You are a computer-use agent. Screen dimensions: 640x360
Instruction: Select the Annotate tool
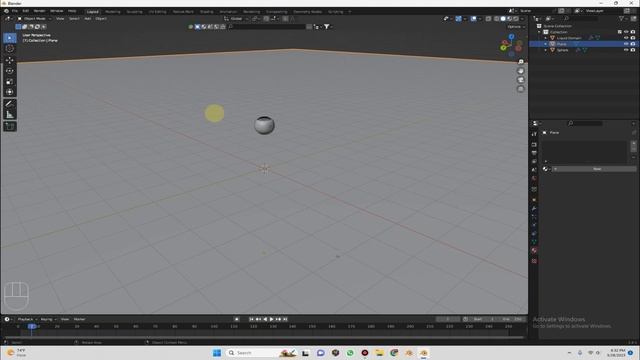click(x=10, y=104)
